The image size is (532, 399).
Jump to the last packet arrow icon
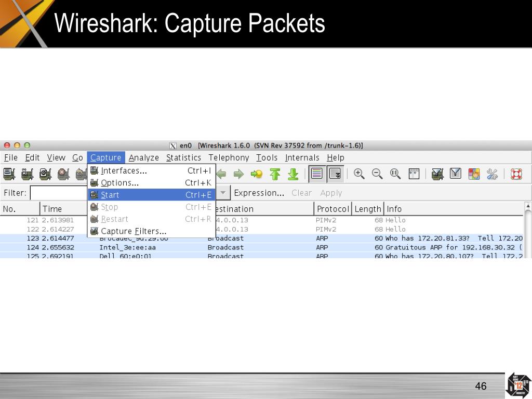pyautogui.click(x=293, y=174)
